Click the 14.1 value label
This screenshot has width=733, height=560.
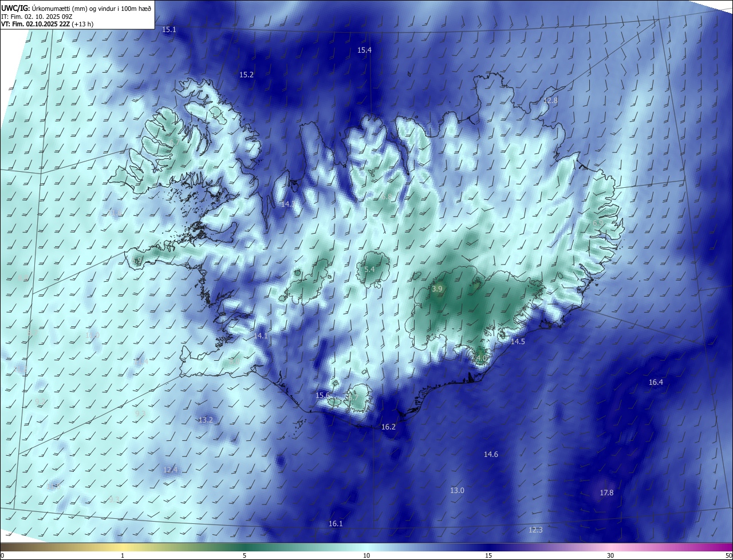pyautogui.click(x=261, y=336)
